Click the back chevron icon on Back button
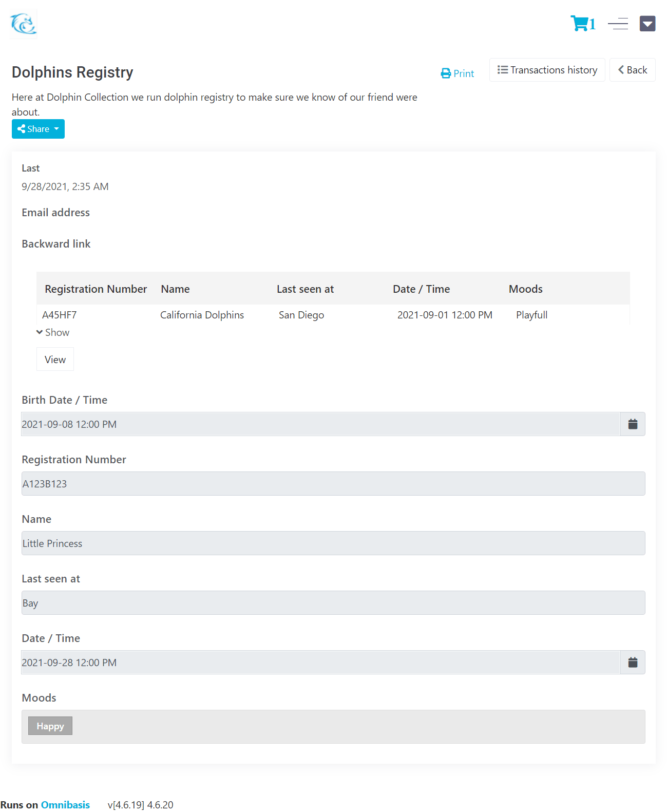 tap(621, 70)
